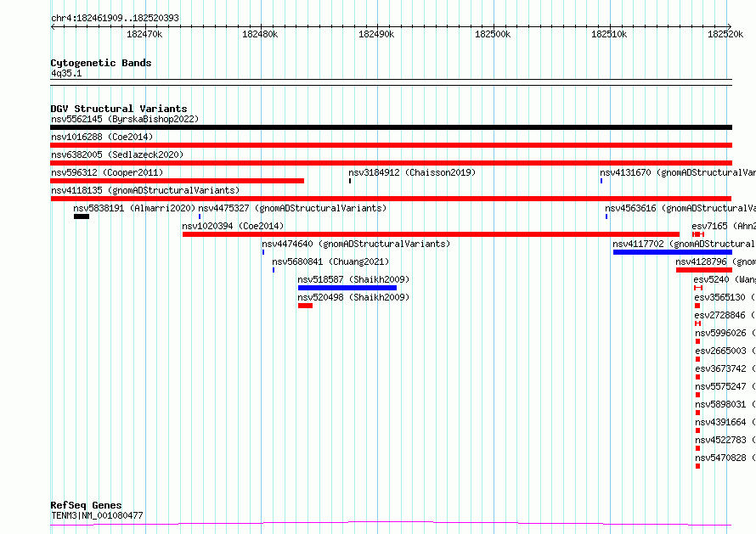The image size is (756, 534).
Task: Click the esv3565130 variant label
Action: (725, 297)
